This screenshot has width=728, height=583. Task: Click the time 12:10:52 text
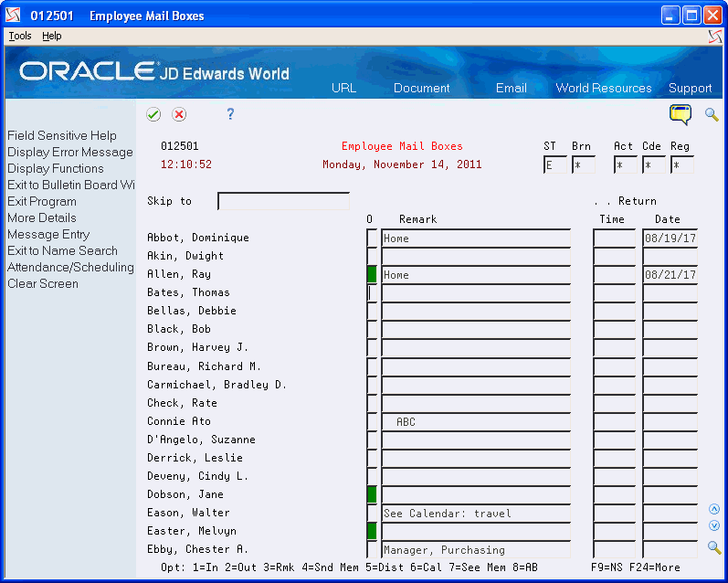[186, 164]
